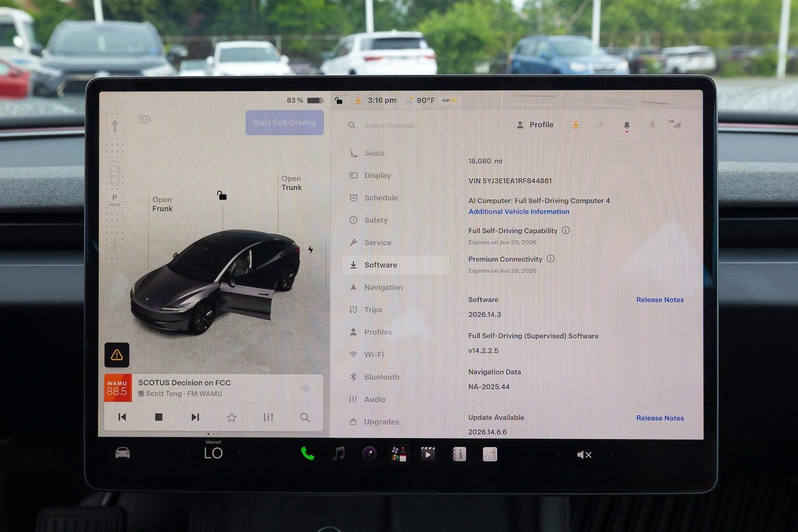Open the Toybox app in dock
Image resolution: width=798 pixels, height=532 pixels.
(398, 454)
